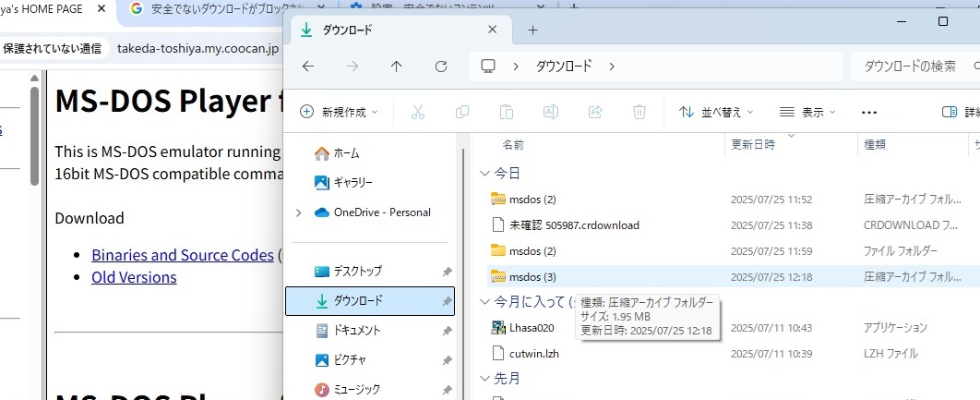
Task: Click the Rename icon in toolbar
Action: tap(551, 112)
